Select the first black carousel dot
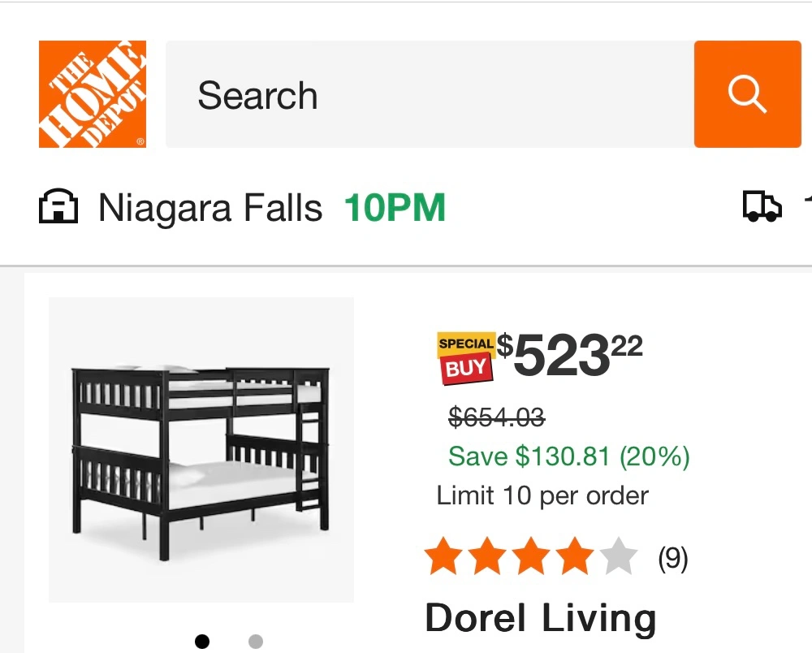This screenshot has height=653, width=812. [202, 642]
